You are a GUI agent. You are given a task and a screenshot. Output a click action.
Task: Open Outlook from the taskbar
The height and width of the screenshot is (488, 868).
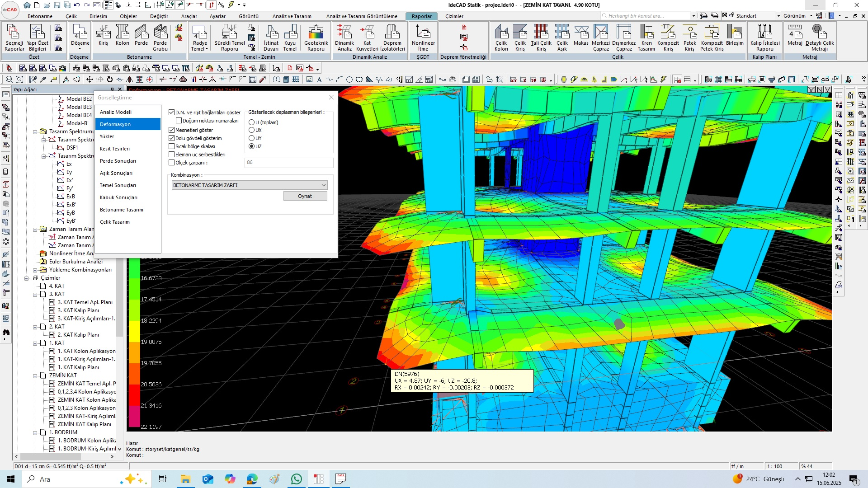(208, 479)
